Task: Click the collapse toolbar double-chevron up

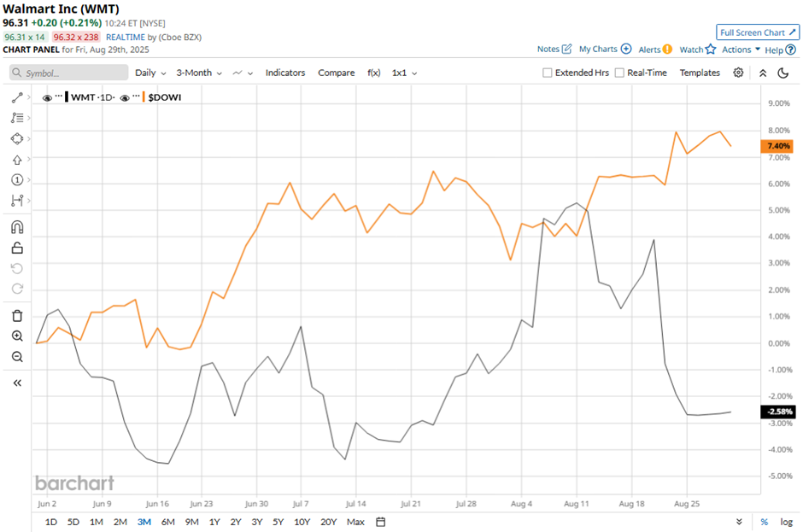Action: click(763, 73)
